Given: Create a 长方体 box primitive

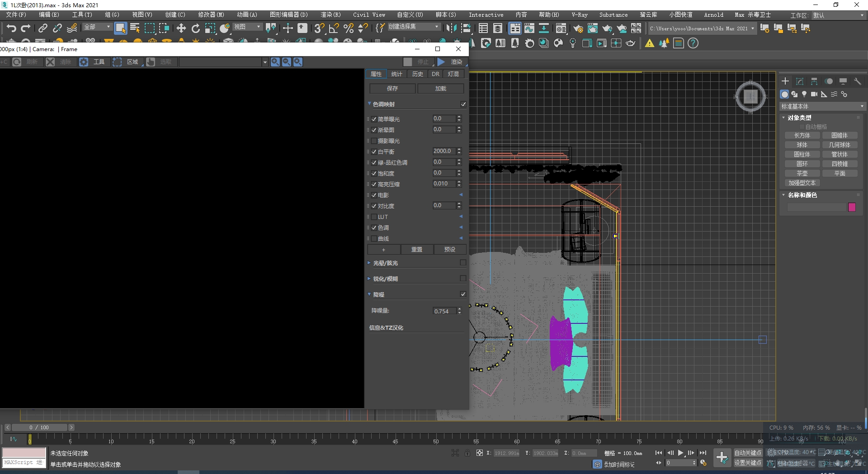Looking at the screenshot, I should [802, 136].
